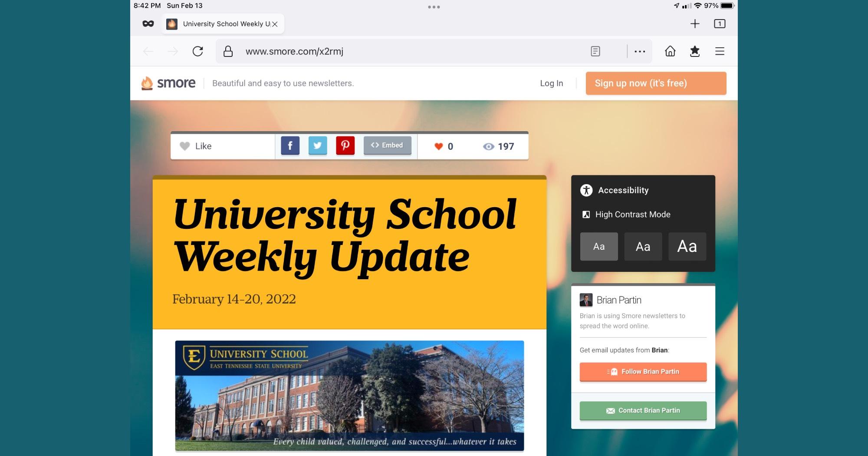Share newsletter on Twitter
Screen dimensions: 868x456
pyautogui.click(x=318, y=146)
